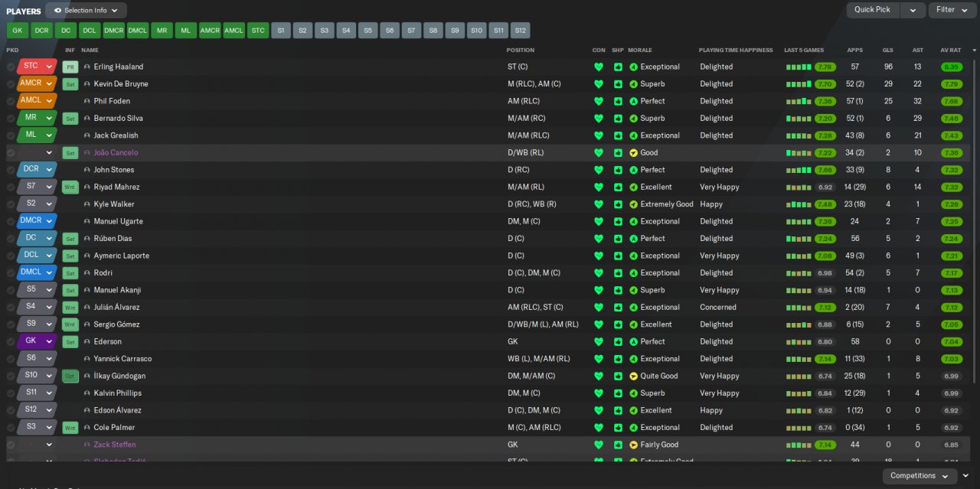The height and width of the screenshot is (489, 980).
Task: Click the Set badge next to Aymeric Laporte
Action: coord(70,256)
